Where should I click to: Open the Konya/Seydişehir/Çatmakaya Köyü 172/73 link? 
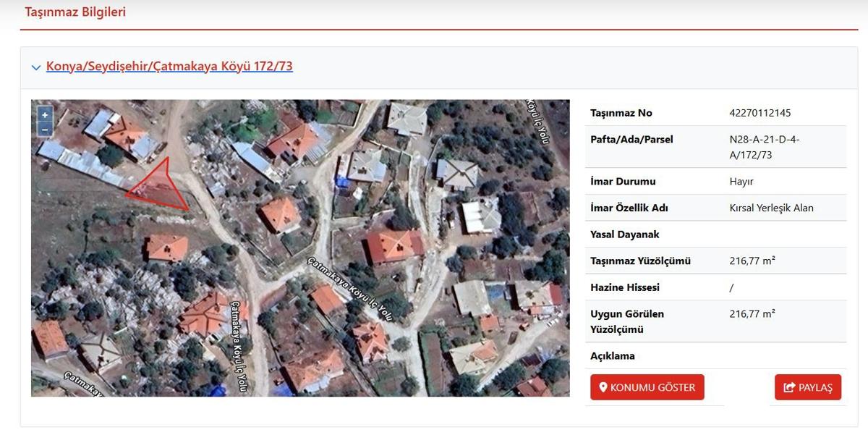pos(169,67)
